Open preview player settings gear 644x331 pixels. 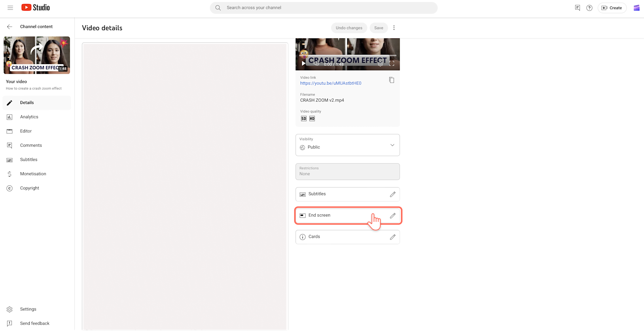pos(380,64)
